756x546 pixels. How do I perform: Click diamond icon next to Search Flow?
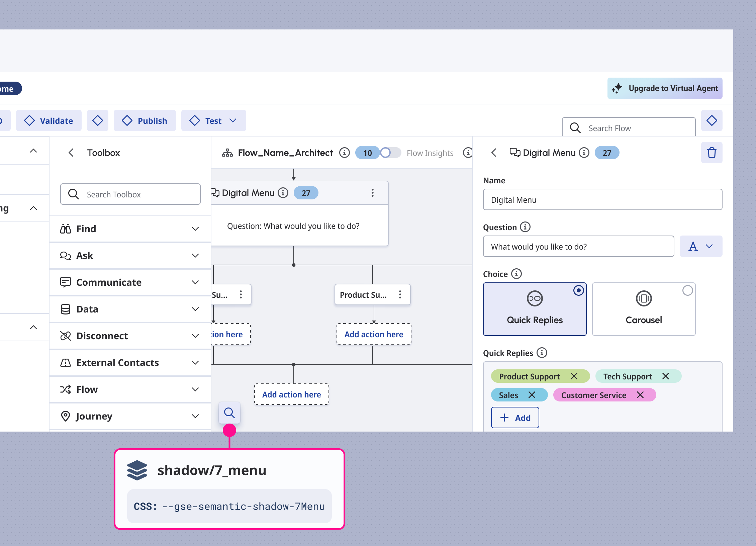(x=712, y=120)
